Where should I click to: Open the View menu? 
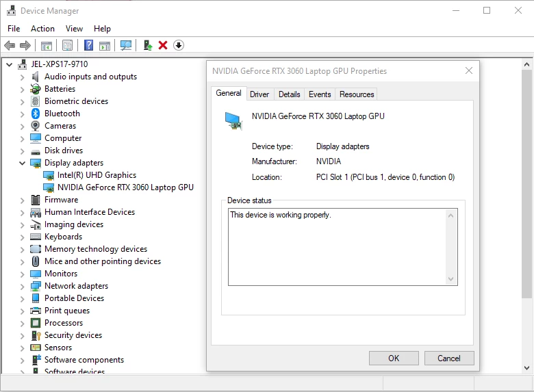point(74,29)
